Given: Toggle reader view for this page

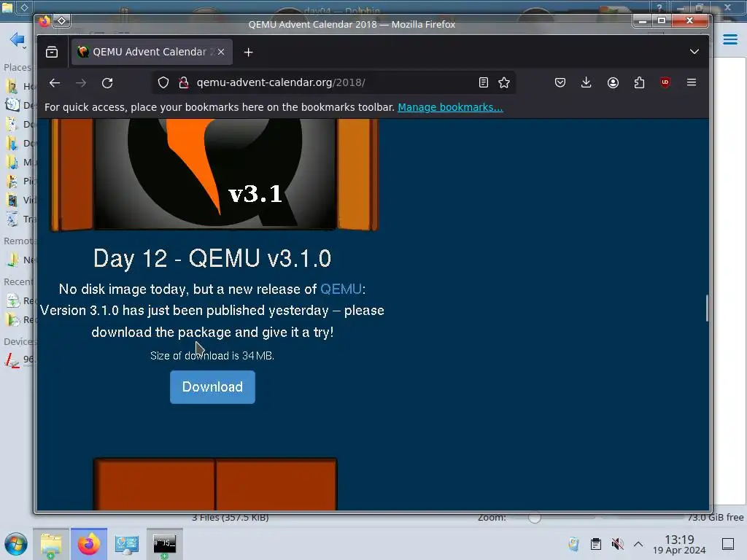Looking at the screenshot, I should pos(484,83).
